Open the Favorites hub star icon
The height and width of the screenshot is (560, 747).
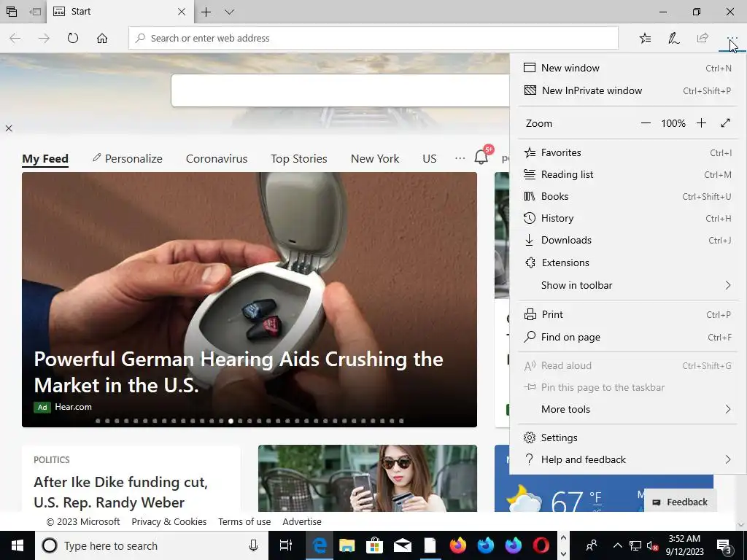[645, 38]
